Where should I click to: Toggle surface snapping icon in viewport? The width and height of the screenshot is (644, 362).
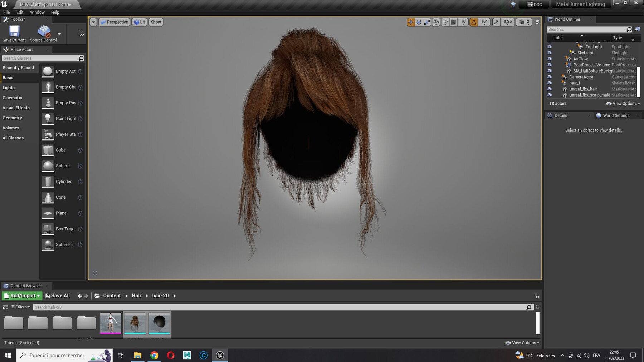pyautogui.click(x=445, y=22)
